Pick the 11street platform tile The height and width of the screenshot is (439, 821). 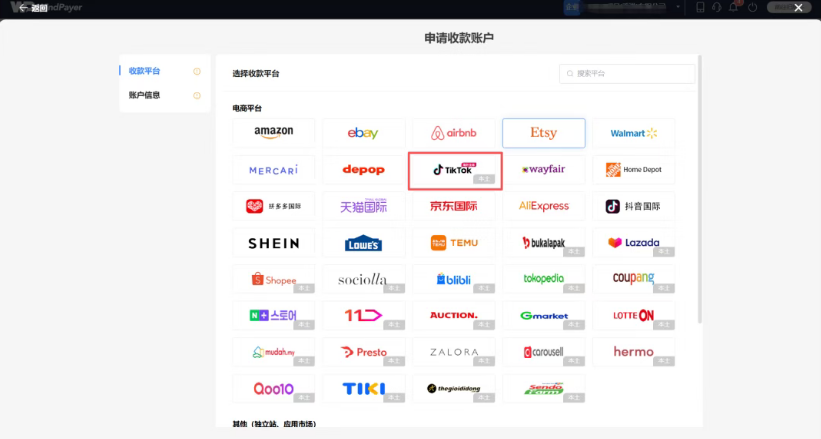tap(363, 315)
